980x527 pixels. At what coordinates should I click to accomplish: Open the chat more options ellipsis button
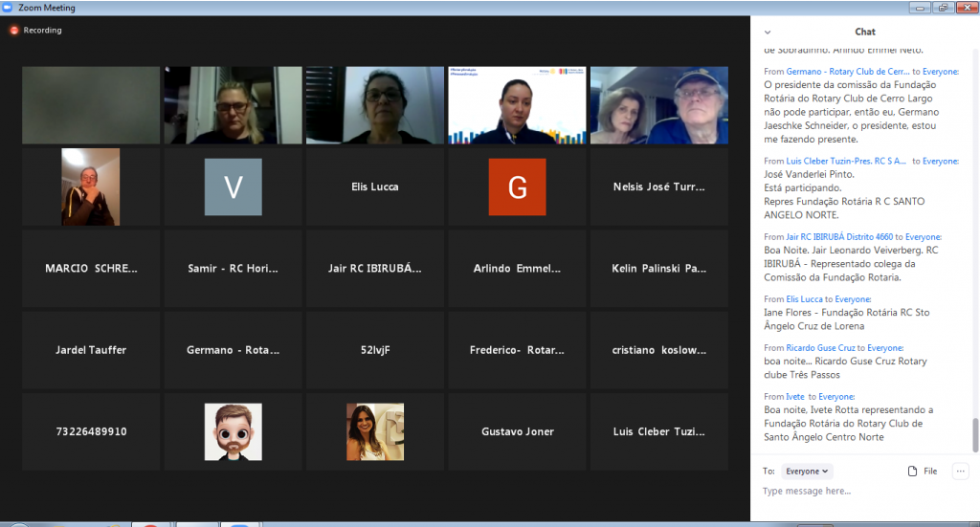click(960, 471)
